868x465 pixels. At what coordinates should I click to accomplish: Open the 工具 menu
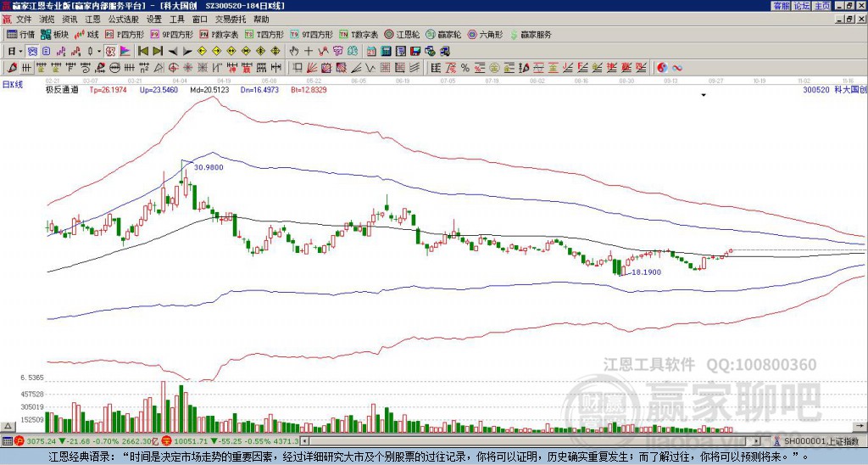coord(176,20)
